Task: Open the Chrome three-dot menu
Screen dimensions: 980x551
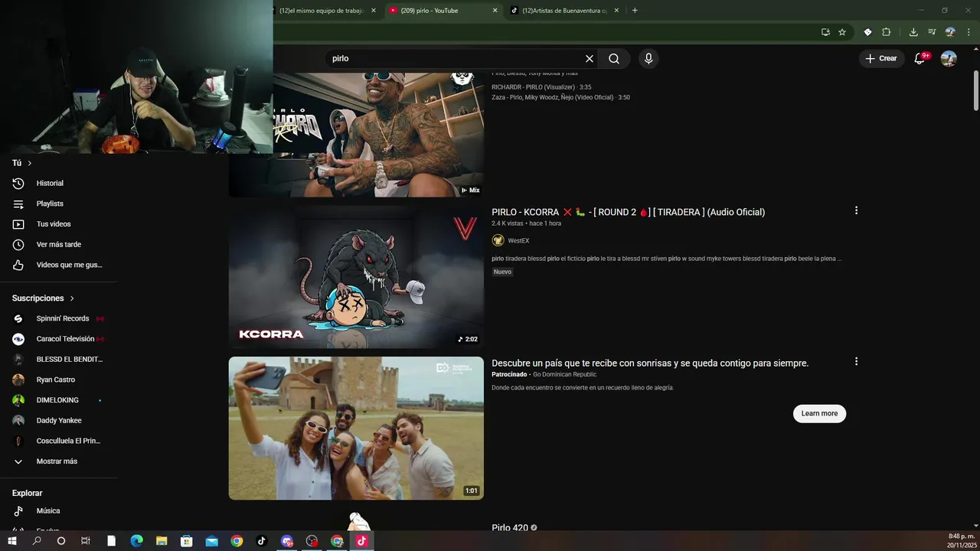Action: (969, 32)
